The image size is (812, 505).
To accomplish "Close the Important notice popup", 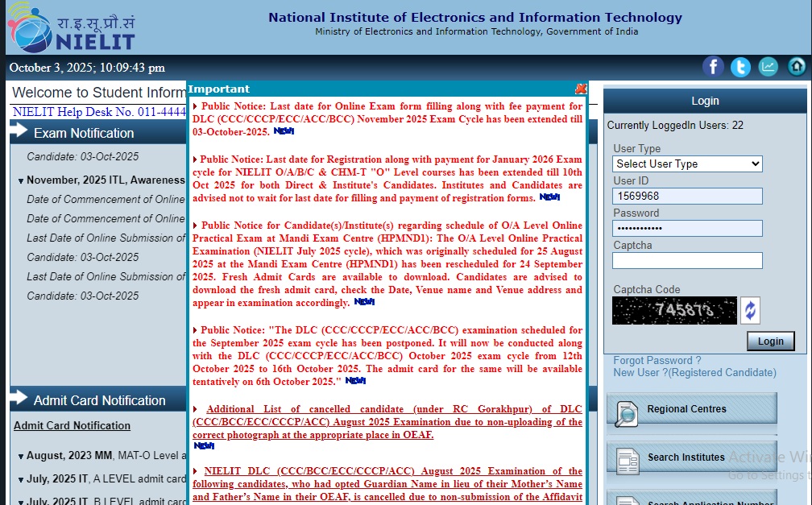I will [581, 89].
